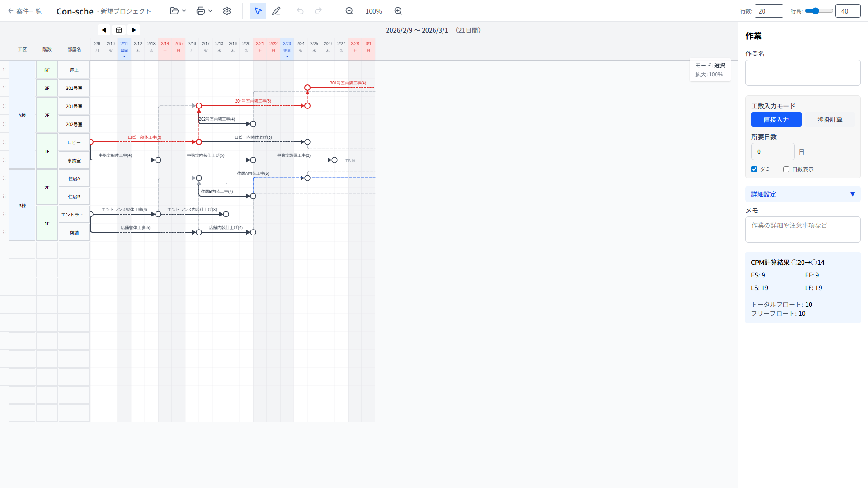Click the redo arrow icon

pyautogui.click(x=318, y=11)
